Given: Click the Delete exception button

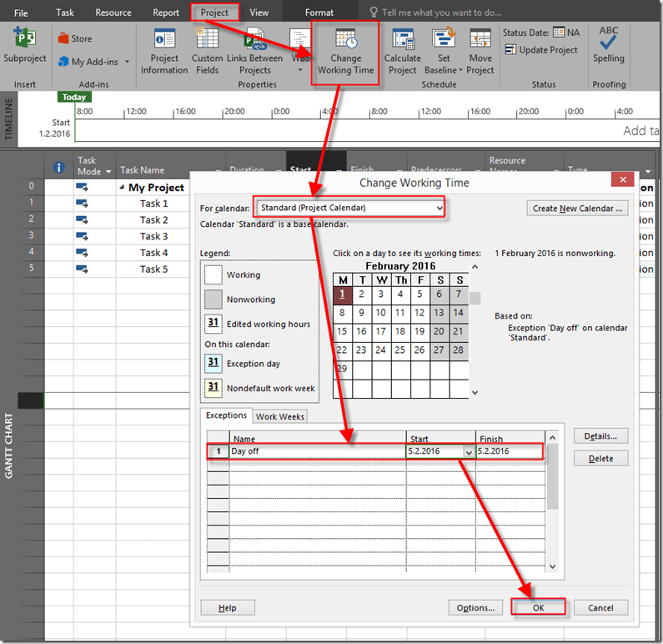Looking at the screenshot, I should pyautogui.click(x=600, y=458).
